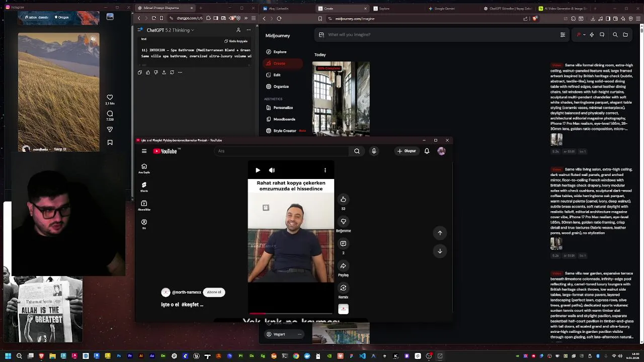The image size is (644, 362).
Task: Mute the YouTube Shorts volume icon
Action: (272, 170)
